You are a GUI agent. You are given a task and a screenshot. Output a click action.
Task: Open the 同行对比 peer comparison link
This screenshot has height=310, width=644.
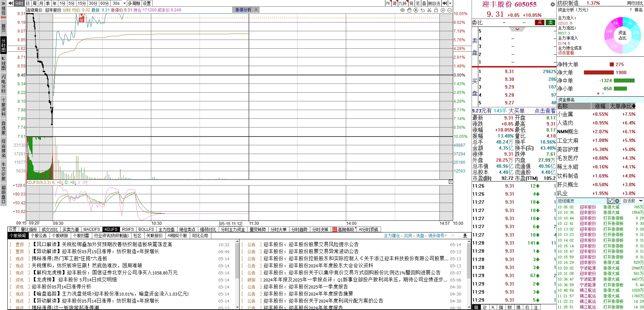(635, 3)
